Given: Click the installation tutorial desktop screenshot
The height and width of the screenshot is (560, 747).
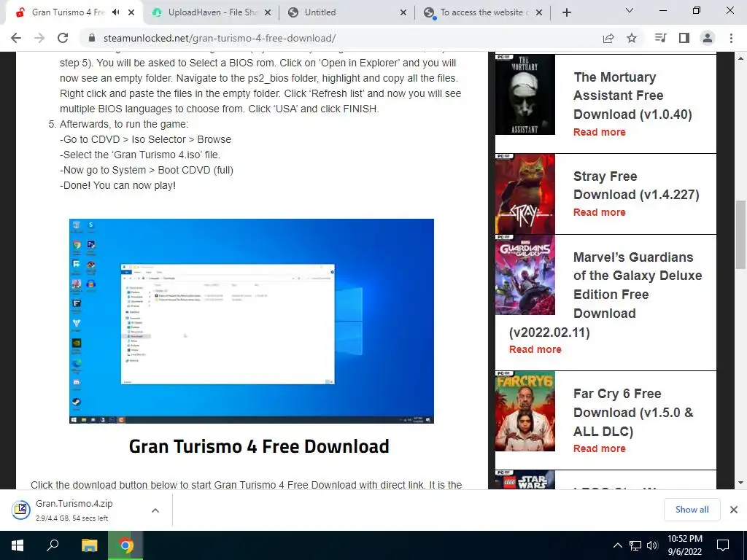Looking at the screenshot, I should coord(252,321).
